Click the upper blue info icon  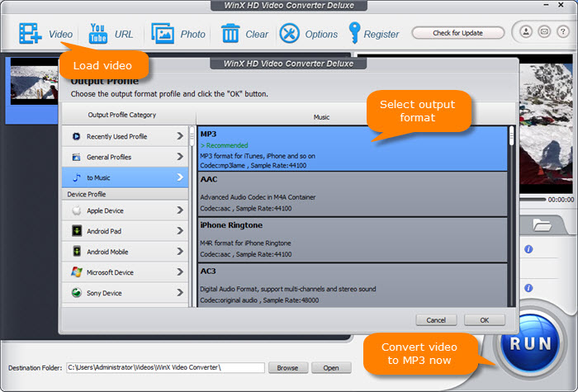click(528, 249)
